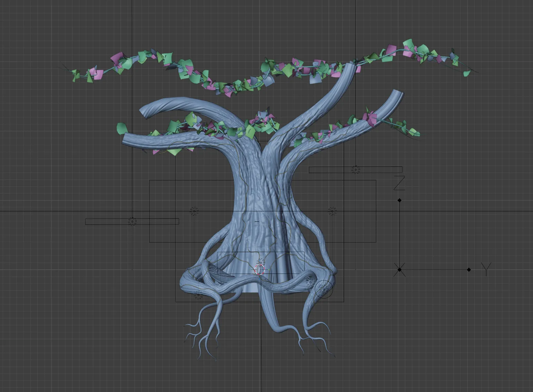
Task: Select the long horizontal slider bar control on the left
Action: [132, 222]
